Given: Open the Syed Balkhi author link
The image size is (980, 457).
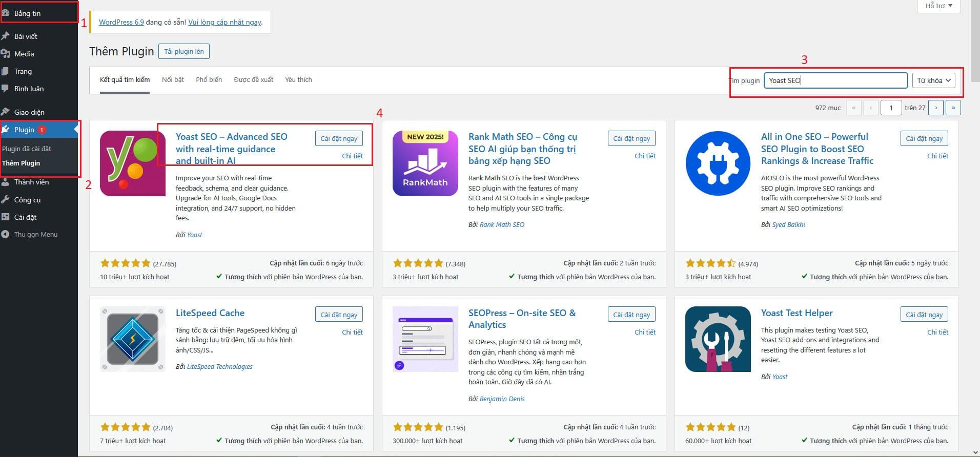Looking at the screenshot, I should coord(789,224).
